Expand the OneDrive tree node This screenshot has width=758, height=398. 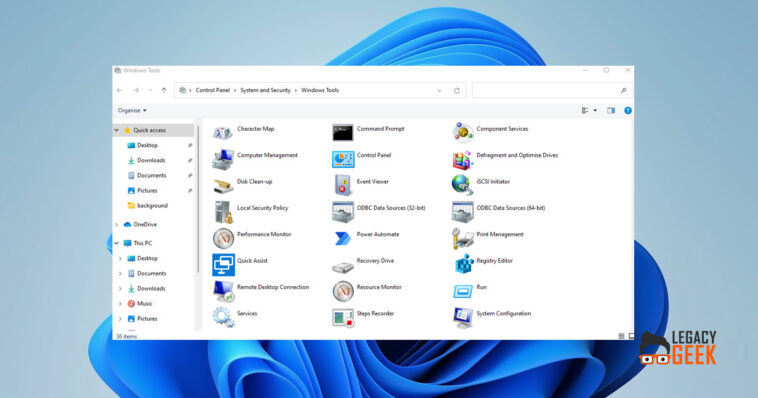[x=117, y=224]
